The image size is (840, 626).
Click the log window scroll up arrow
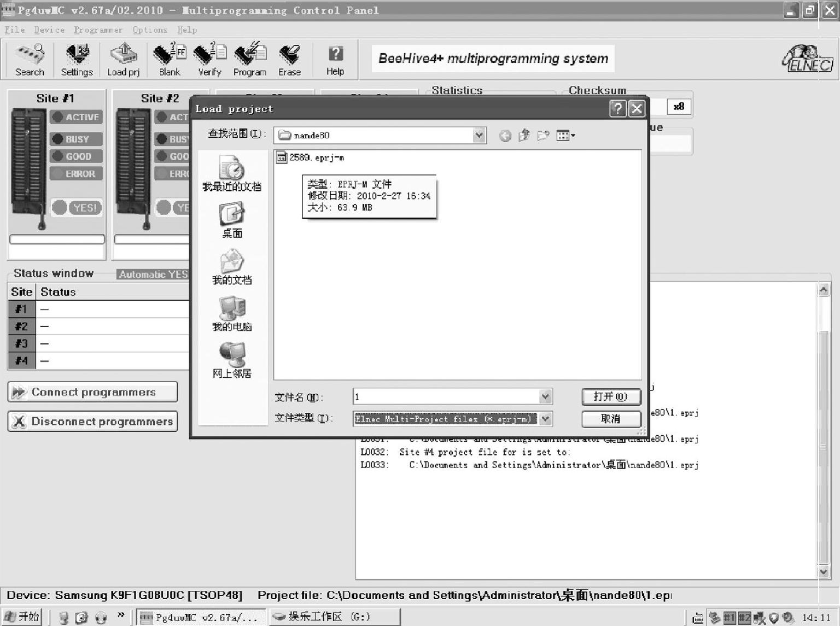pos(824,290)
